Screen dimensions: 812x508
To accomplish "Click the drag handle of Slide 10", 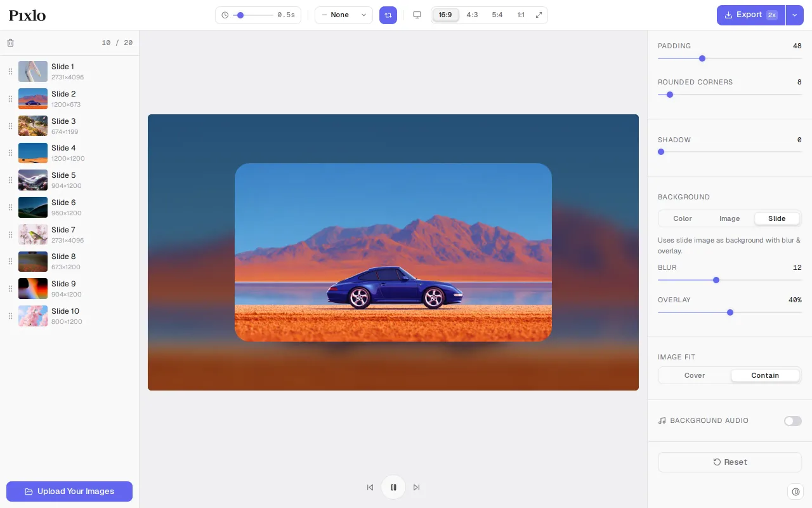I will (x=10, y=316).
